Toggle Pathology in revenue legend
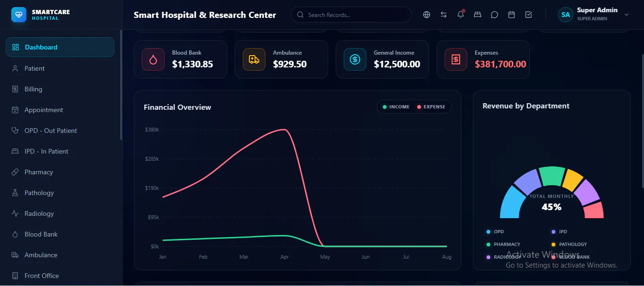The width and height of the screenshot is (644, 286). pos(569,245)
